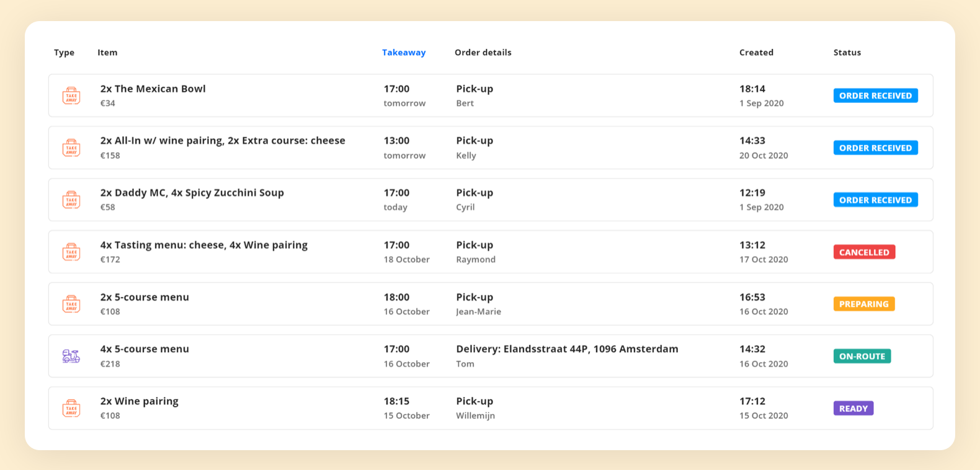This screenshot has height=470, width=980.
Task: Click takeaway bag icon for 2x Wine pairing
Action: click(71, 408)
